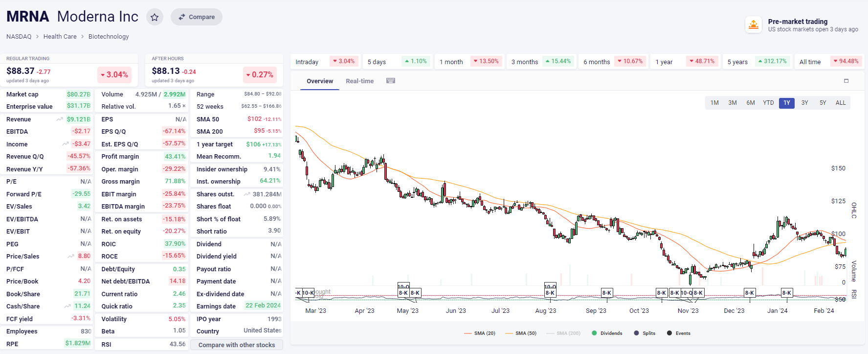Open the Revenue mini chart icon
This screenshot has width=868, height=354.
coord(60,119)
